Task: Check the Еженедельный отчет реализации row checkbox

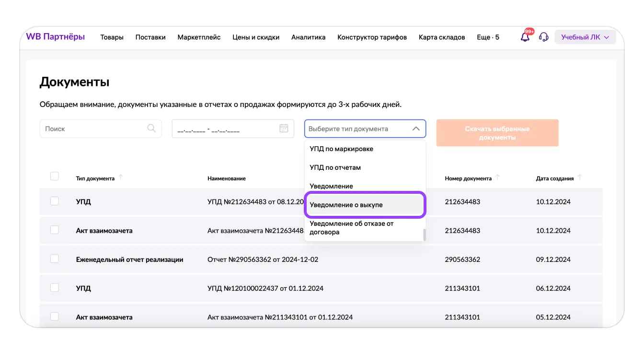Action: click(55, 259)
